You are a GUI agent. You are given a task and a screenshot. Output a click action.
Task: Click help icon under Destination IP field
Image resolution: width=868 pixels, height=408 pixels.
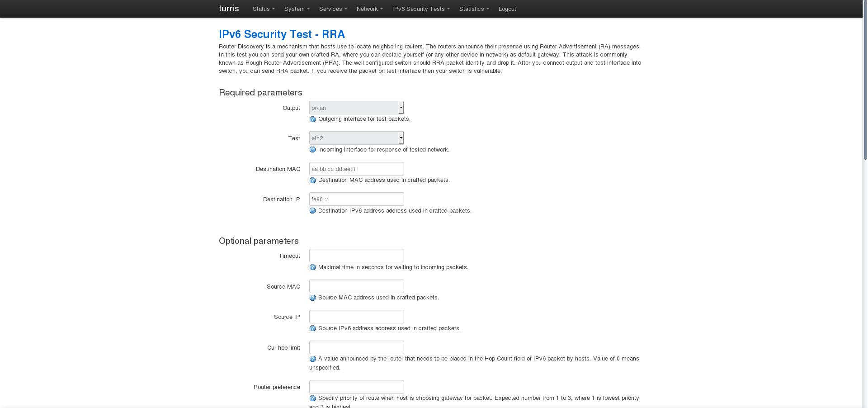coord(312,211)
